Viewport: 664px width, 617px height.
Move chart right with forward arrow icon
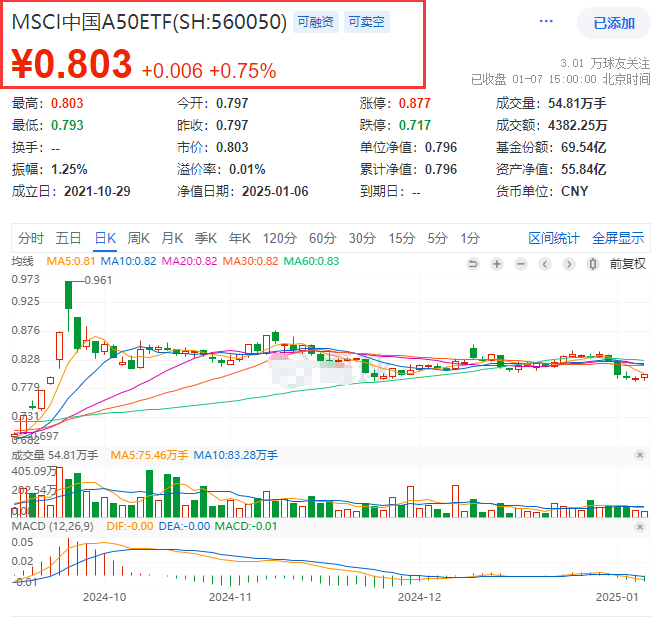pos(569,264)
